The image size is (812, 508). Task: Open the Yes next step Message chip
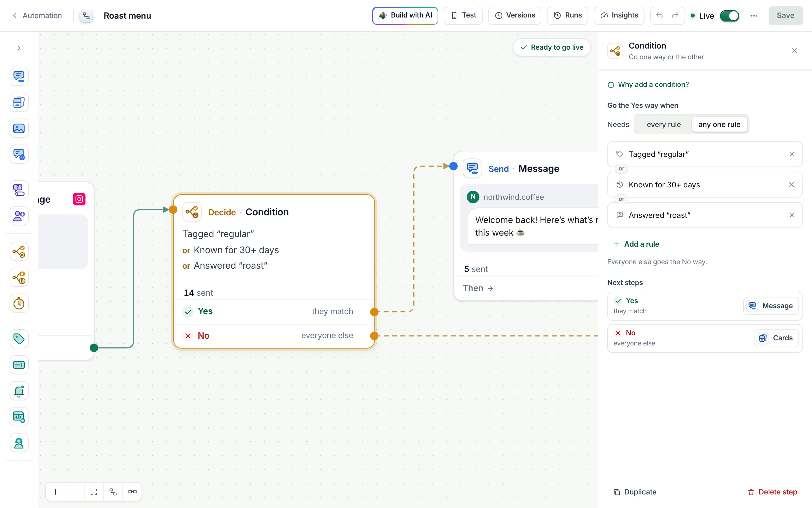(x=771, y=306)
